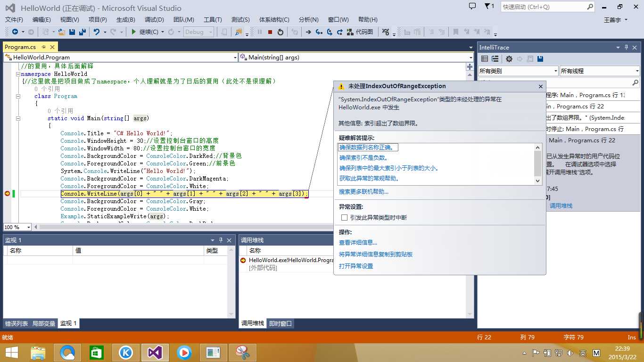Open the 文件(F) menu

pos(14,19)
